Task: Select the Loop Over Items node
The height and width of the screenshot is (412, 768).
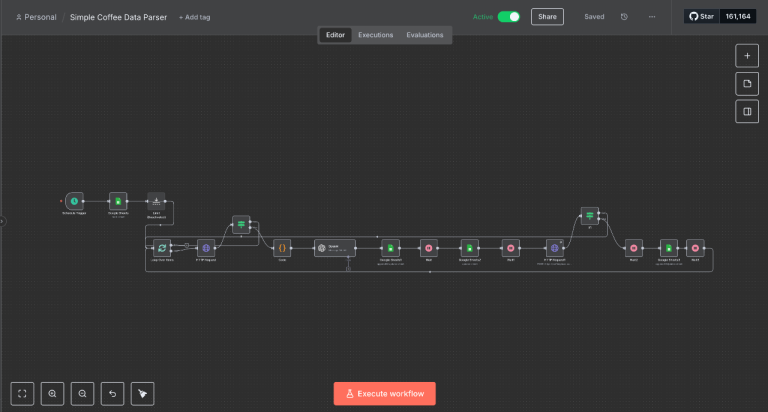Action: click(162, 247)
